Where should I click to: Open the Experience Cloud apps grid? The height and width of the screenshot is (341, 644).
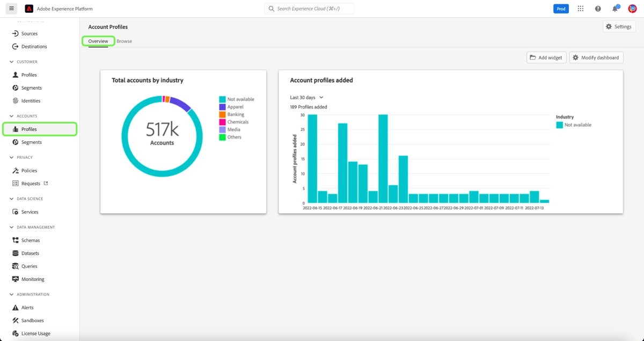(580, 9)
